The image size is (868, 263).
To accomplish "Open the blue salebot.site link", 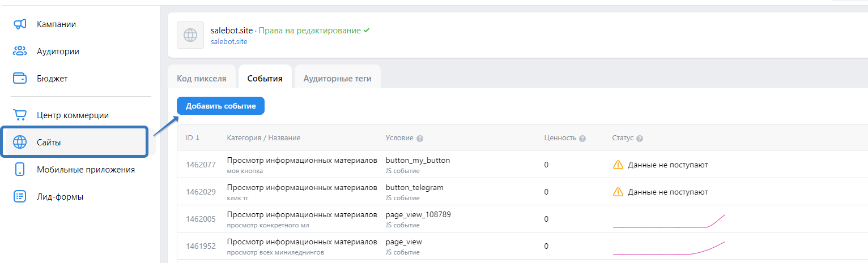I will coord(229,41).
